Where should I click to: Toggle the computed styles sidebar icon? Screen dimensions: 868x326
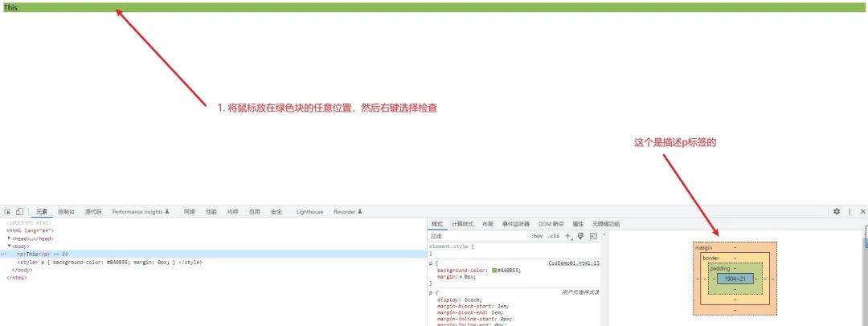593,236
